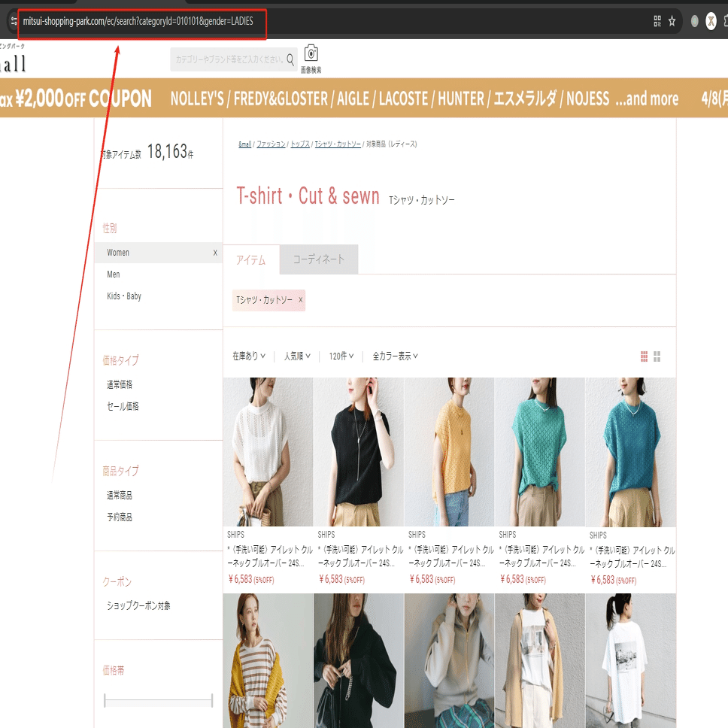Open the gray zip hoodie product thumbnail

449,660
